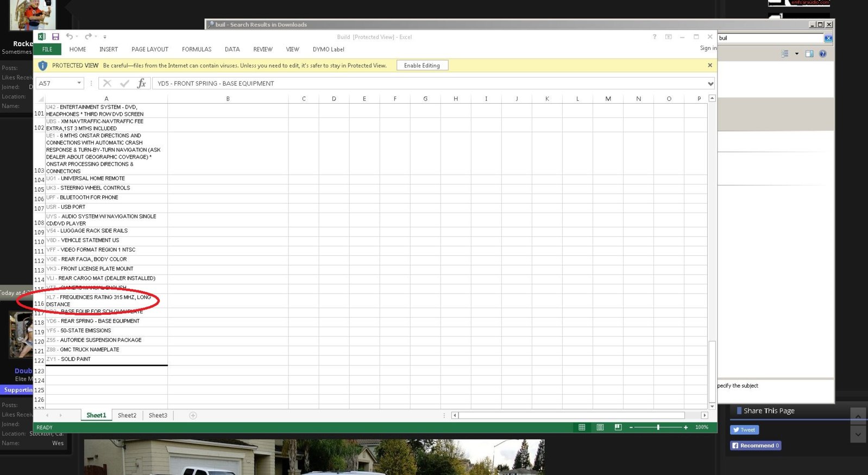Open the FILE backstage tab
The image size is (868, 475).
click(47, 49)
